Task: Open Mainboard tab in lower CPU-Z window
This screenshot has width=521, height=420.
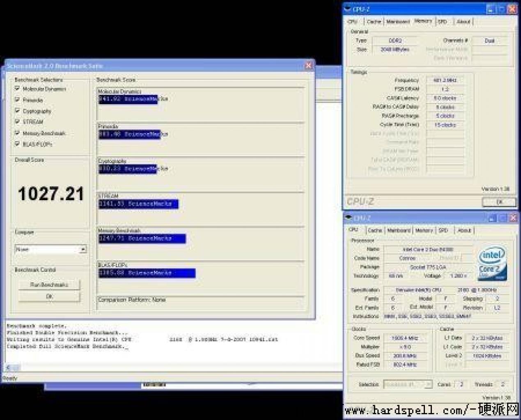Action: (399, 231)
